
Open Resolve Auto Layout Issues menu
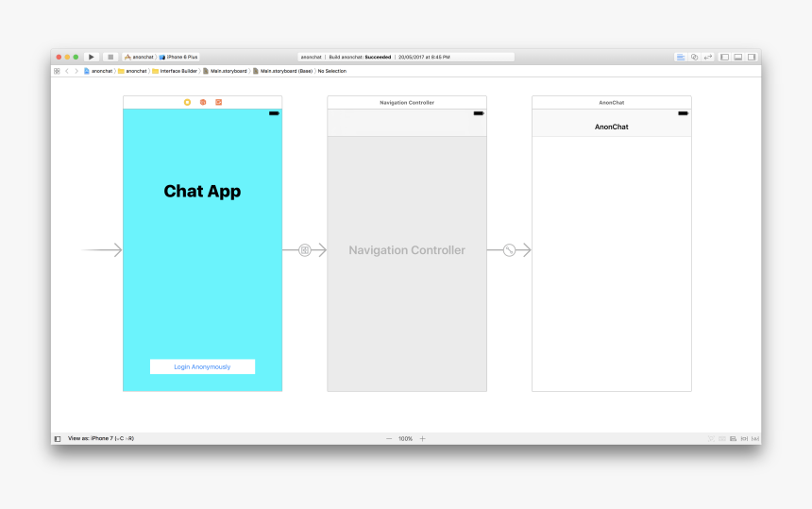755,438
